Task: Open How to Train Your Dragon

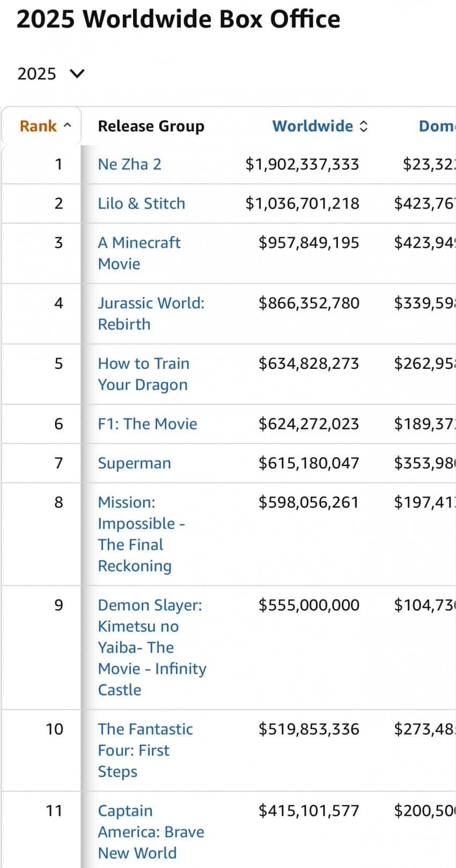Action: point(143,374)
